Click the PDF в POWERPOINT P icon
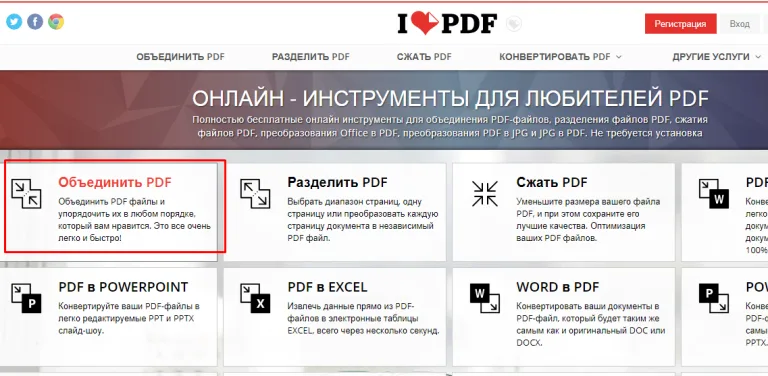The height and width of the screenshot is (376, 768). pyautogui.click(x=26, y=298)
